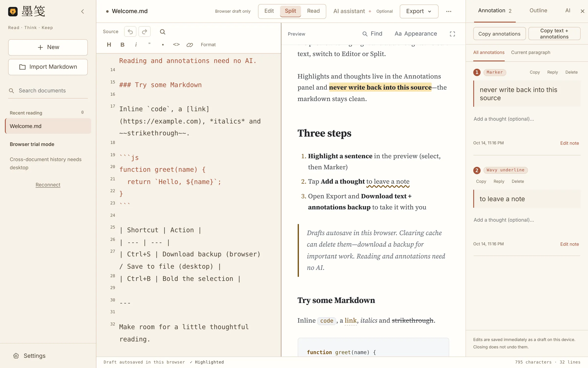Open the AI tab
This screenshot has height=368, width=588.
[x=568, y=11]
